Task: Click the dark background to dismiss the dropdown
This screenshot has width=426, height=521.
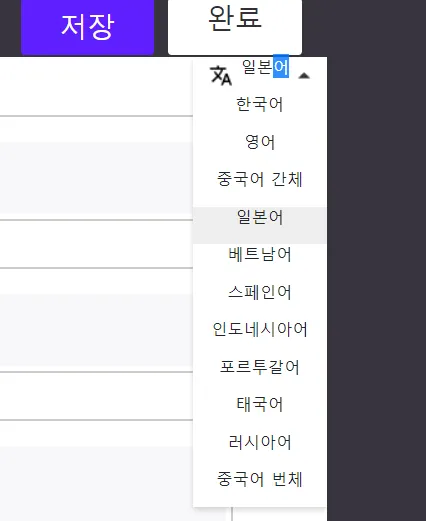Action: click(376, 267)
